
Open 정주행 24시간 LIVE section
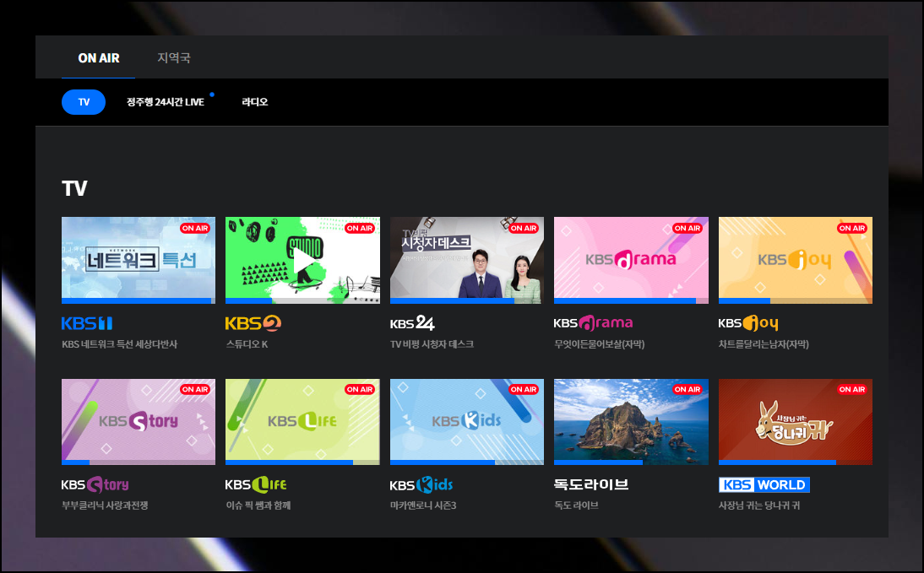[166, 102]
